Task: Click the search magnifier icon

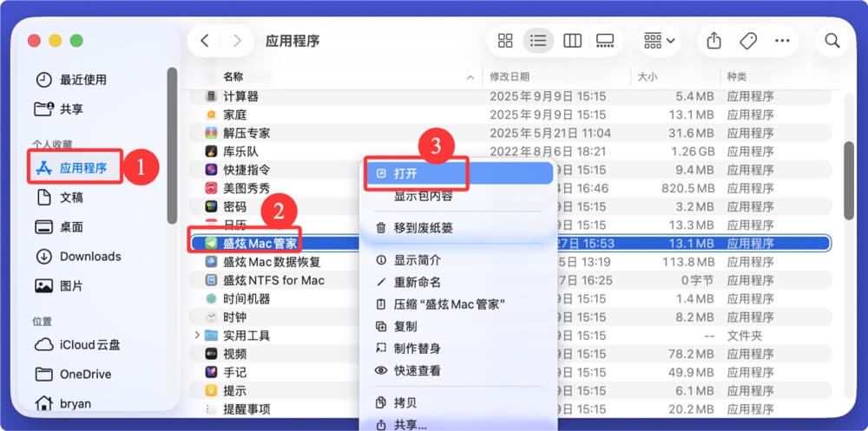Action: 832,41
